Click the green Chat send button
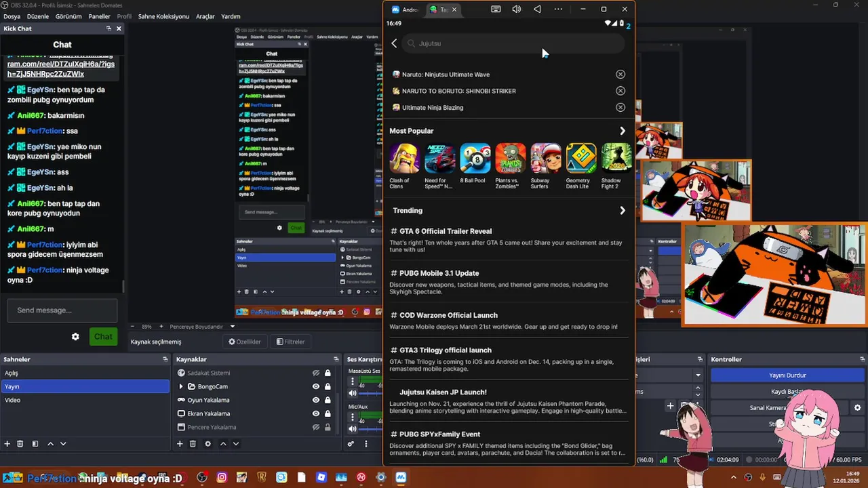The image size is (868, 488). click(103, 337)
